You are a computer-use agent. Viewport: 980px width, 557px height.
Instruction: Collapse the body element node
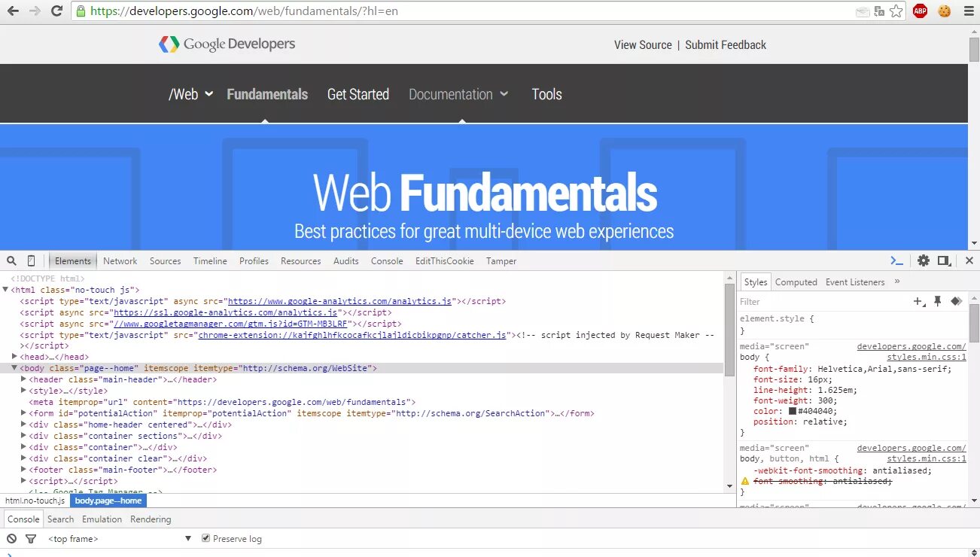(14, 368)
